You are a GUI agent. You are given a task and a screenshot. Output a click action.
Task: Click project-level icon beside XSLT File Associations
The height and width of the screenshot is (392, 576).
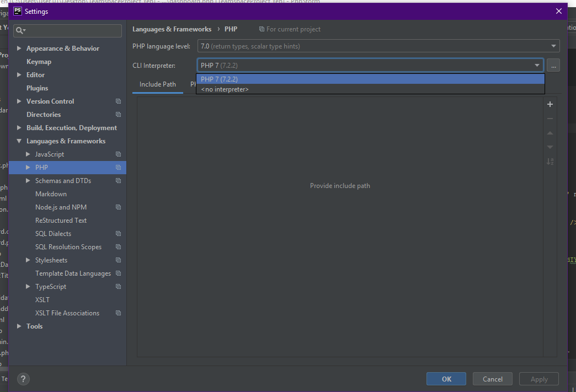(118, 313)
